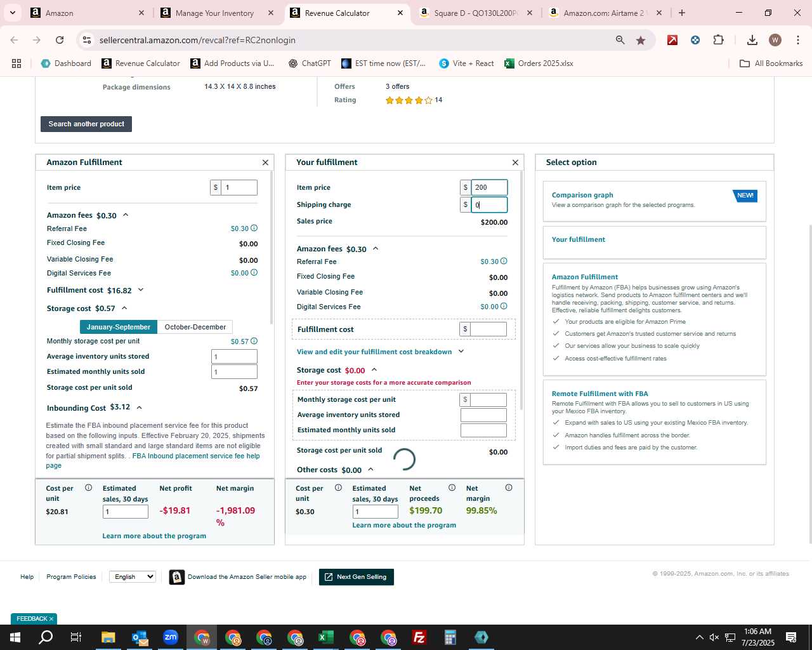Open the apps grid icon in bookmarks bar
The image size is (812, 650).
click(16, 63)
